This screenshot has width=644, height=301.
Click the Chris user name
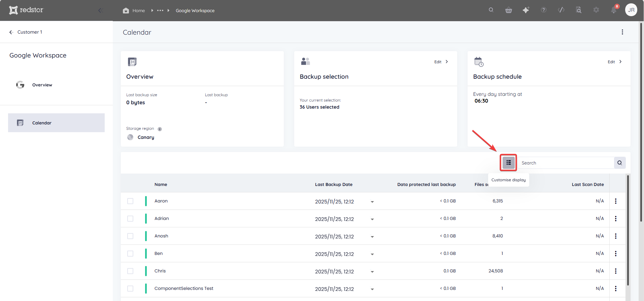click(x=160, y=271)
